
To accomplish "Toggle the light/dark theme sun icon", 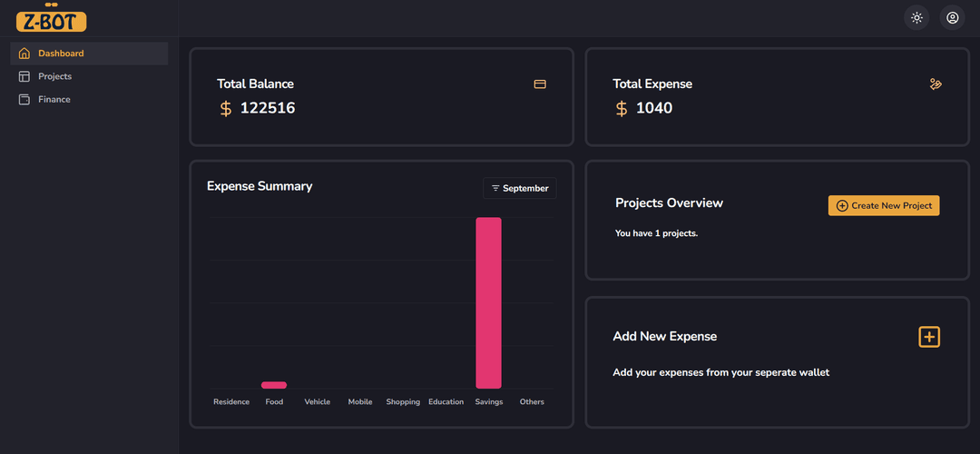I will [x=916, y=17].
